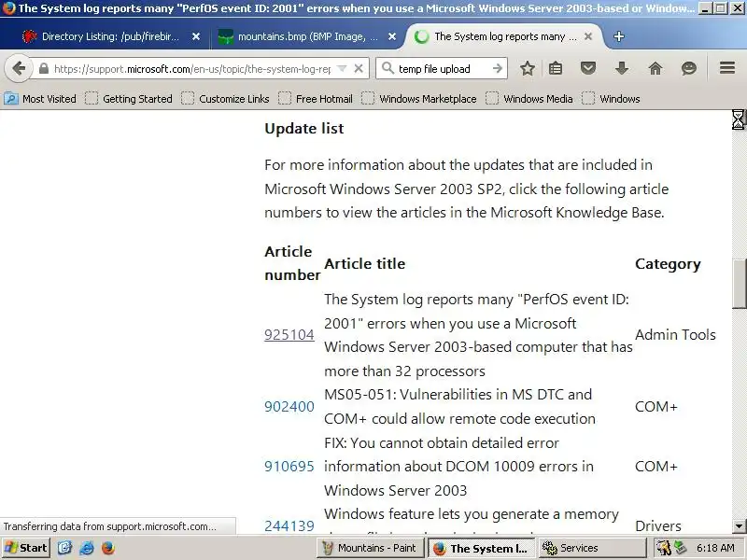Go back with the Back arrow button
Viewport: 747px width, 560px height.
[x=19, y=68]
